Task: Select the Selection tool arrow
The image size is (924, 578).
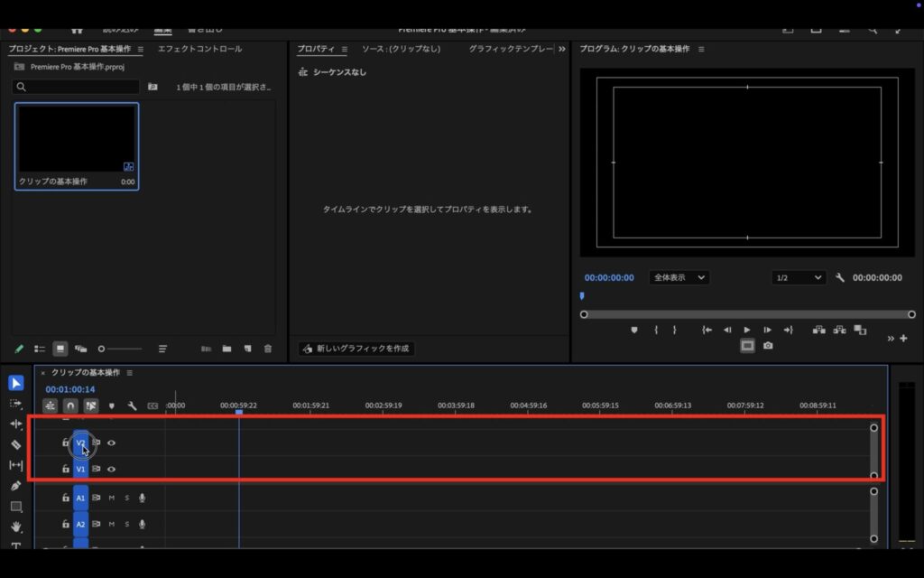Action: [x=16, y=383]
